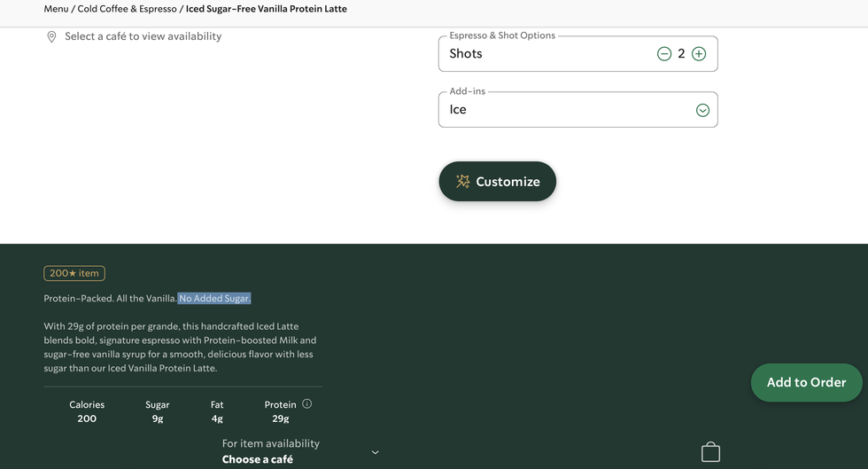Open the Customize options
Image resolution: width=868 pixels, height=469 pixels.
point(497,181)
